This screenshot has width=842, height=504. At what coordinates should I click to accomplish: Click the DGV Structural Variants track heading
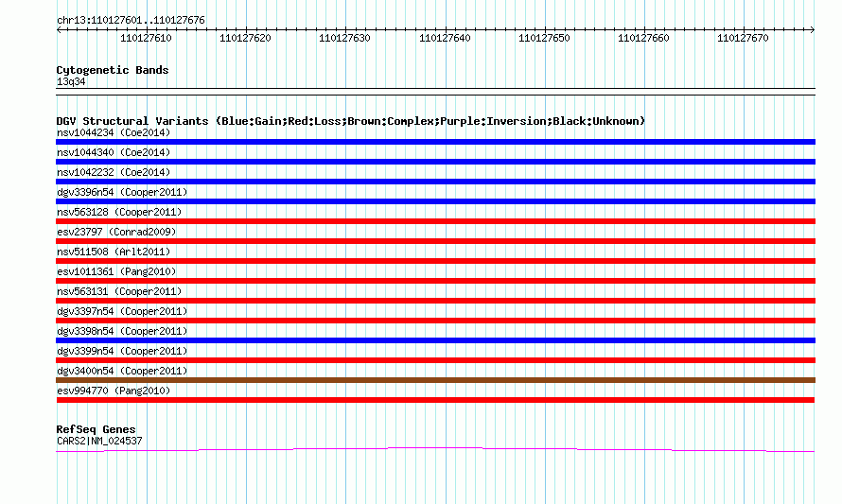(x=350, y=121)
